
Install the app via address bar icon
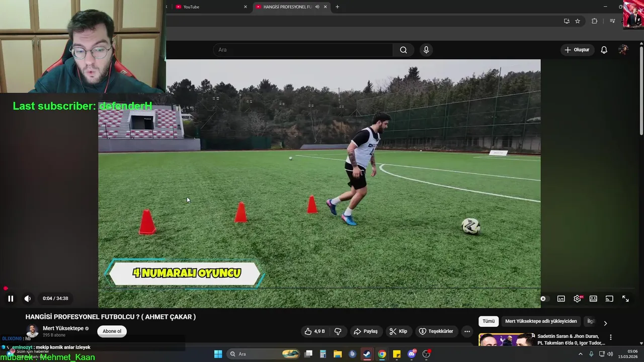pyautogui.click(x=567, y=21)
